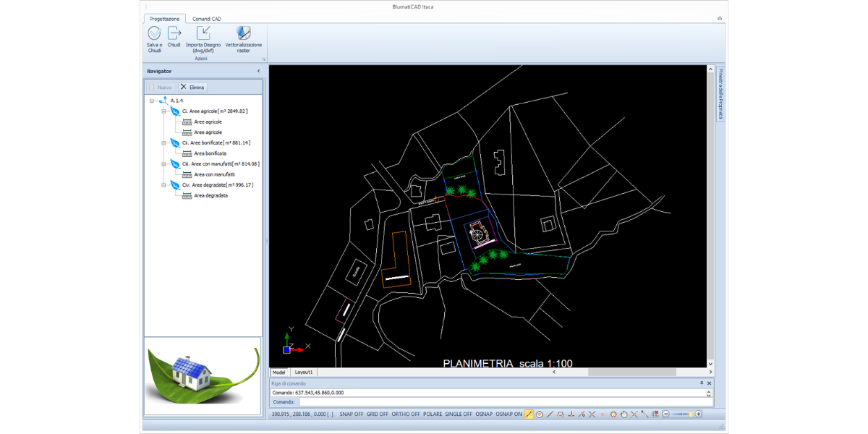The image size is (868, 434).
Task: Select the Area degradata measurement item
Action: coord(210,195)
